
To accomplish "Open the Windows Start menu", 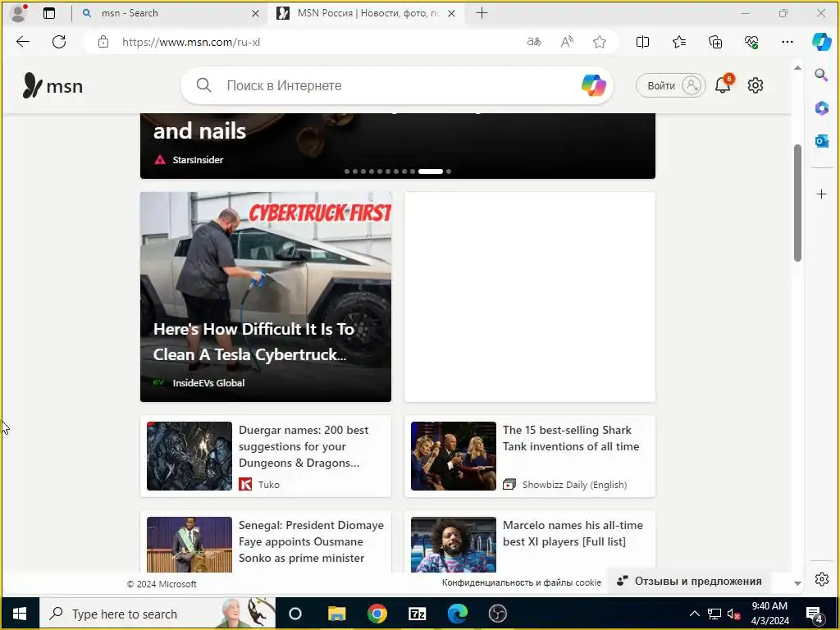I will [x=20, y=614].
